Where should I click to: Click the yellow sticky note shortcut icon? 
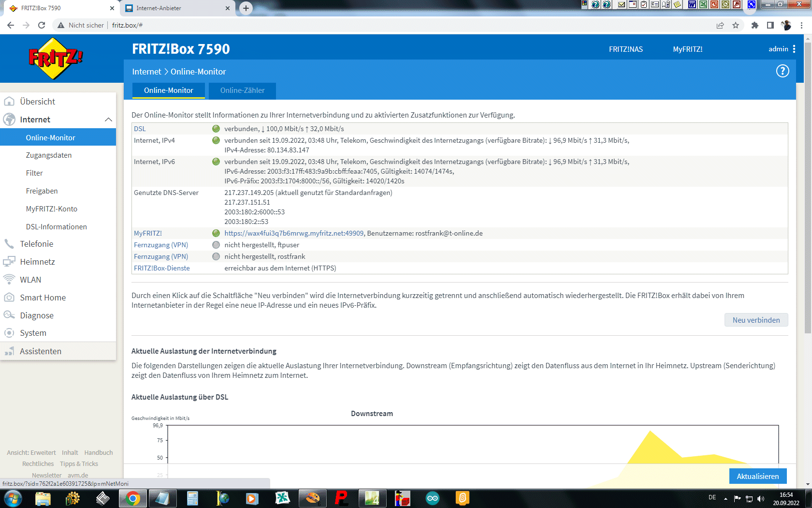[678, 4]
